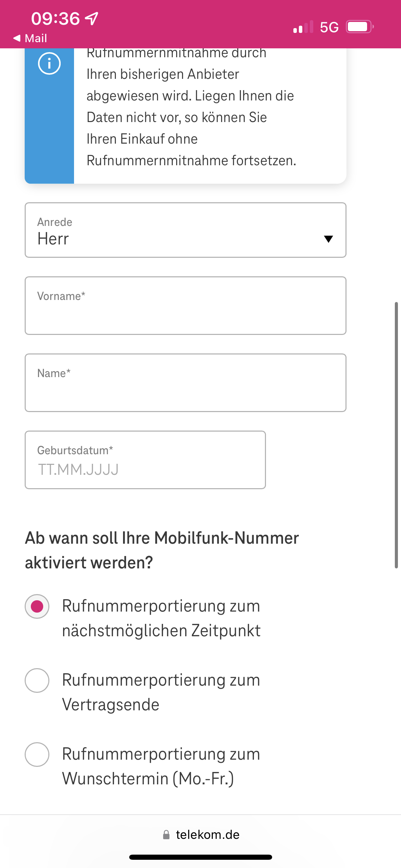Open the Anrede dropdown

click(185, 230)
